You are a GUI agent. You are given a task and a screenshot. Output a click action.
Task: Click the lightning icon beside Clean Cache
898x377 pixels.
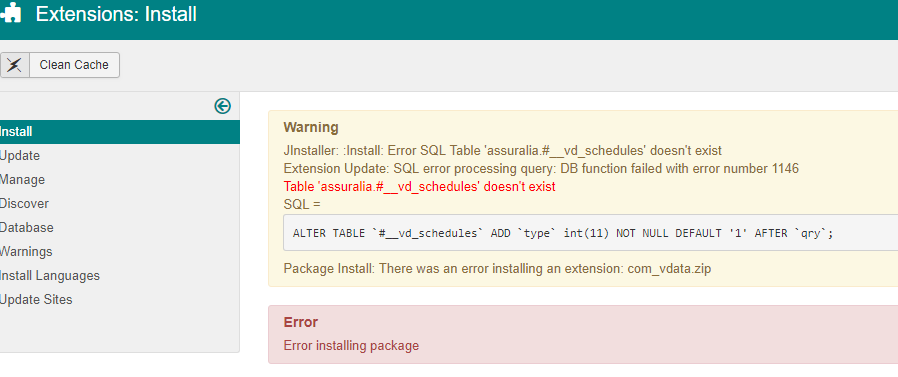point(14,65)
